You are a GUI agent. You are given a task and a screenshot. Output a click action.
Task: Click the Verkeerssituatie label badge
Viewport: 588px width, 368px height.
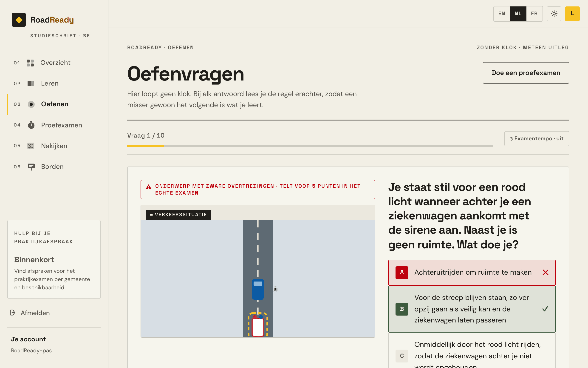178,215
